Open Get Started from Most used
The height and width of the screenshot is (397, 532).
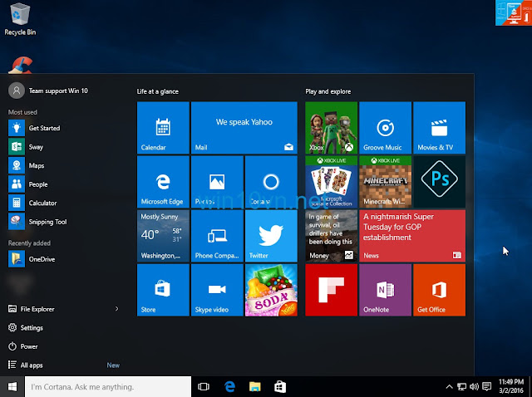click(65, 128)
